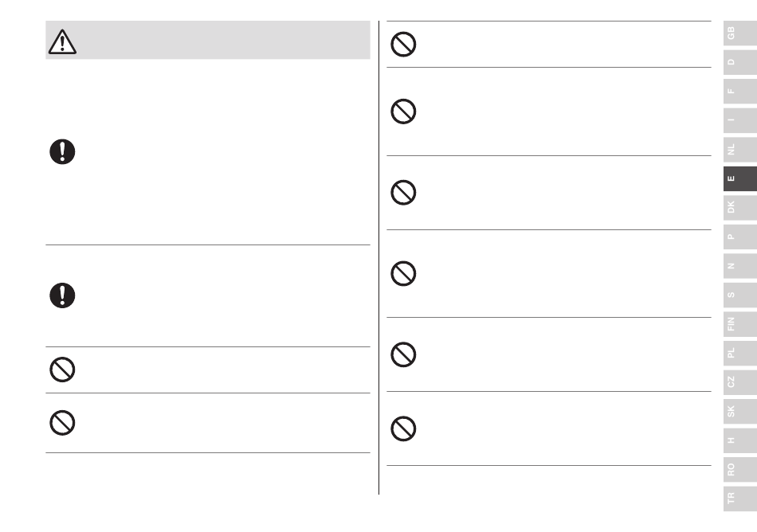The width and height of the screenshot is (757, 532).
Task: Switch to the PL language tab
Action: [740, 353]
